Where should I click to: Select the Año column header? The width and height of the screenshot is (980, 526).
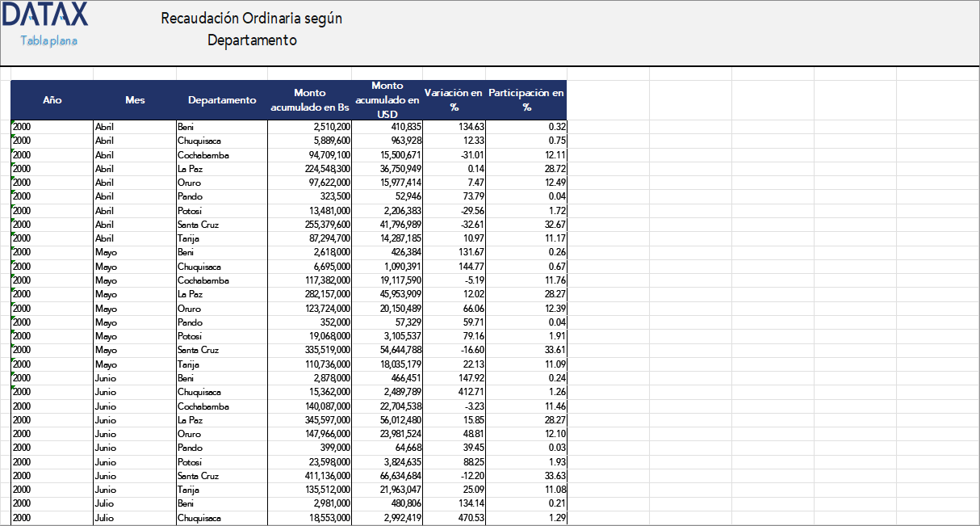(x=52, y=100)
